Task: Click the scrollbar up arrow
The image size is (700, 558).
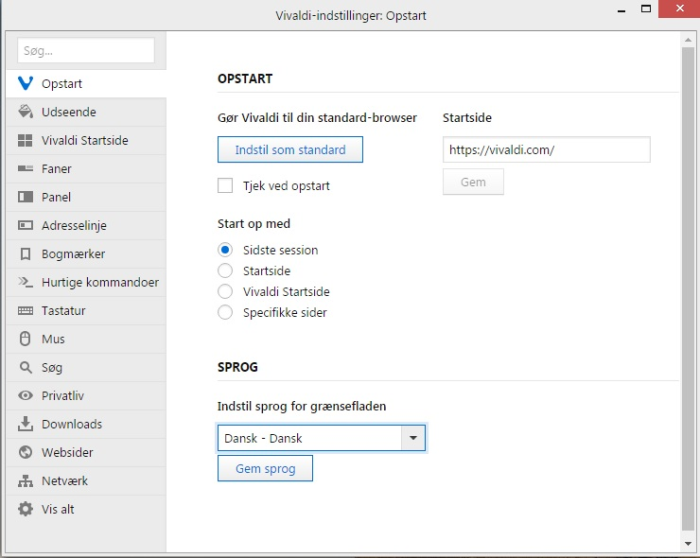Action: click(688, 40)
